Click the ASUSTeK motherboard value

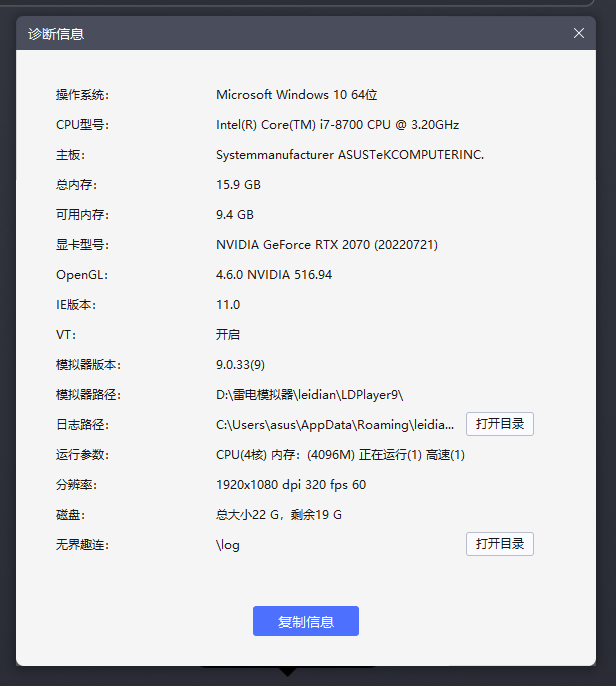click(350, 155)
